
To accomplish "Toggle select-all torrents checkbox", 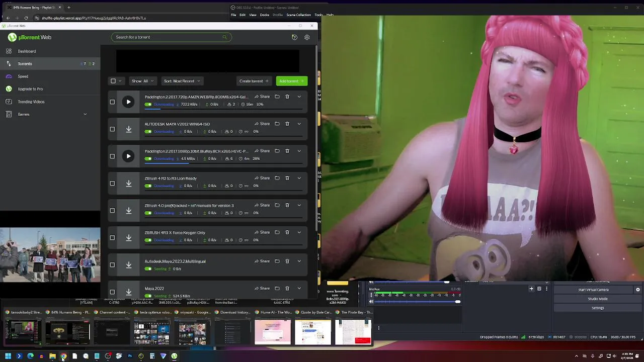I will coord(113,81).
